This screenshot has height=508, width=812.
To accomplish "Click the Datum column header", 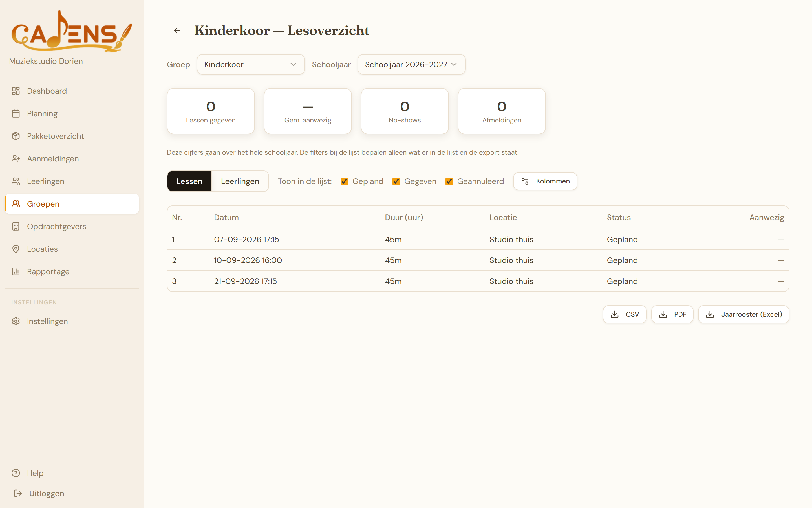I will (226, 217).
